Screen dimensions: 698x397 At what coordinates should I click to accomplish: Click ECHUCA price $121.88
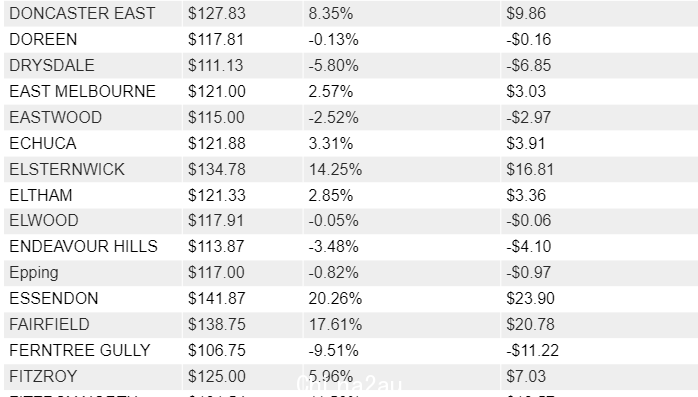tap(216, 143)
